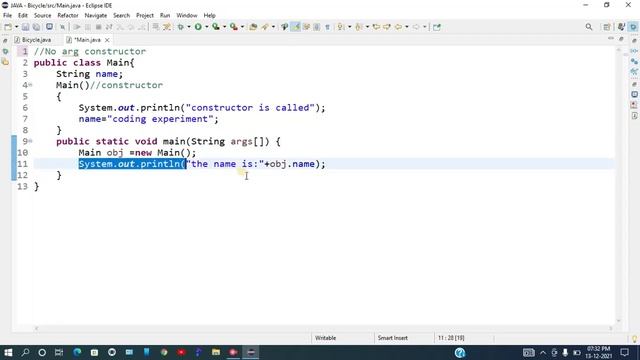Click the New file toolbar icon
This screenshot has width=640, height=360.
(x=8, y=27)
